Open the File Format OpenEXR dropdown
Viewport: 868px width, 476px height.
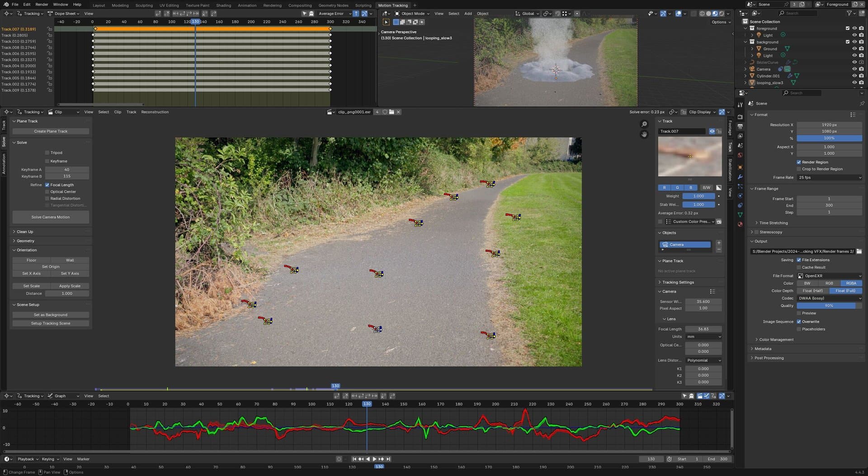[x=830, y=276]
